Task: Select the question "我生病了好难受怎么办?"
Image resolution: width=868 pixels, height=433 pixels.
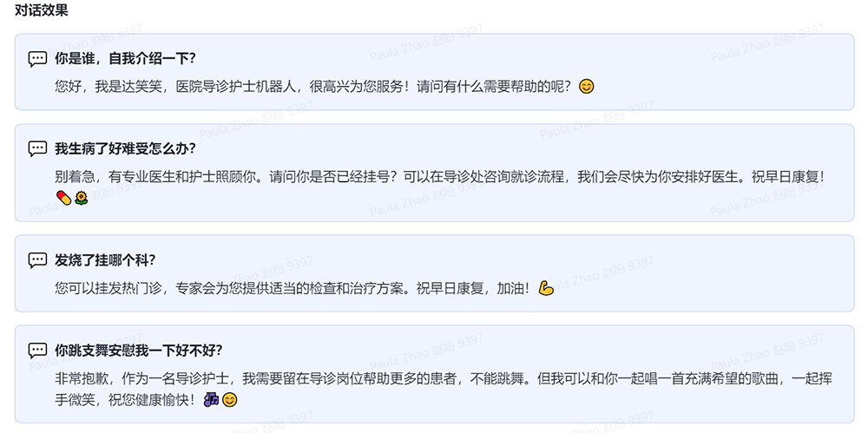Action: coord(125,148)
